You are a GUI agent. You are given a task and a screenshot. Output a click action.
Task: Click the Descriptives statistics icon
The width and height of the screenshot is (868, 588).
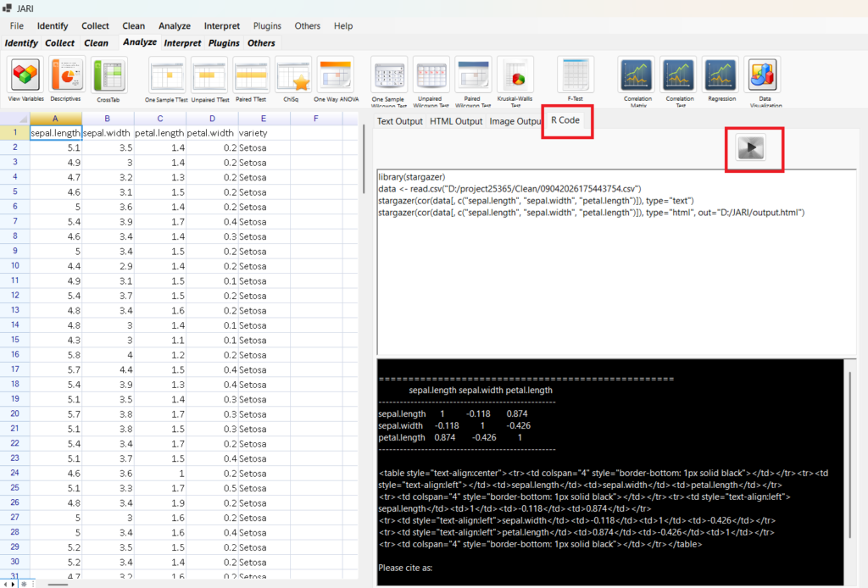[67, 75]
